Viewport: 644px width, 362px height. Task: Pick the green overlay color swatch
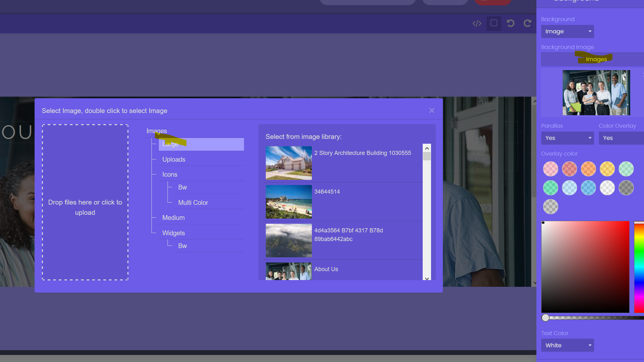(x=550, y=188)
